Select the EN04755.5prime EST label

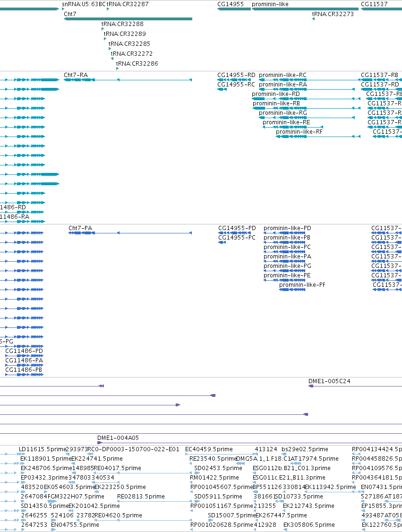point(75,524)
